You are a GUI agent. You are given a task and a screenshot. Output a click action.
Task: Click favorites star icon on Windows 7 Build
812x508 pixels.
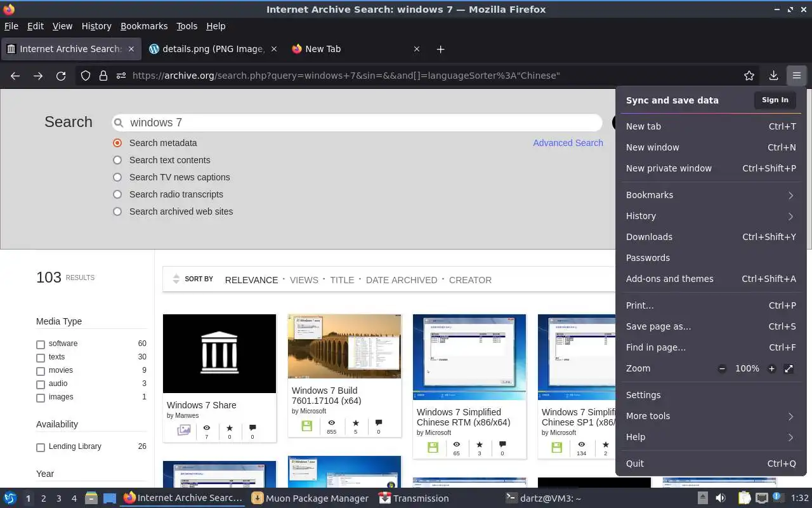[355, 423]
